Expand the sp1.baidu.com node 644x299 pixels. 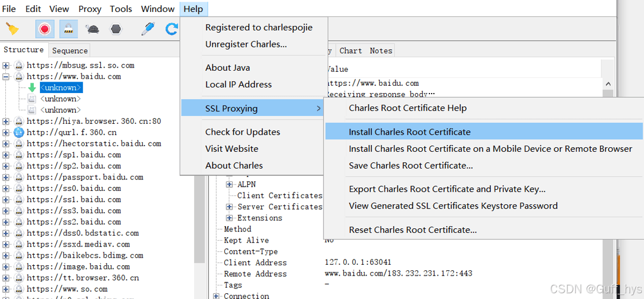6,155
